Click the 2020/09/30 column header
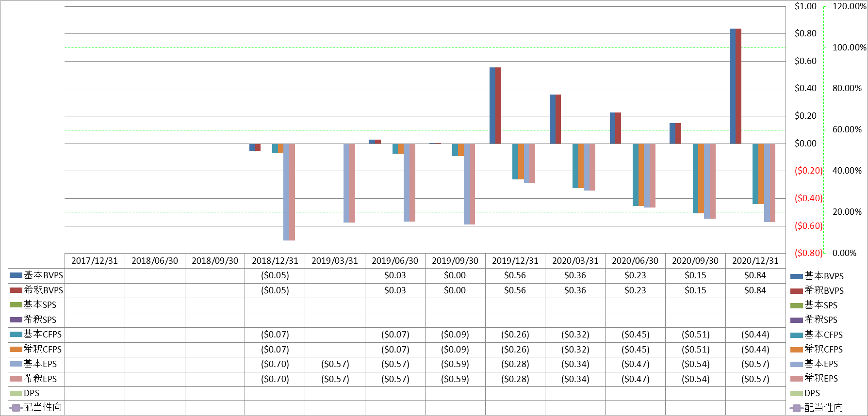This screenshot has height=416, width=868. click(695, 260)
